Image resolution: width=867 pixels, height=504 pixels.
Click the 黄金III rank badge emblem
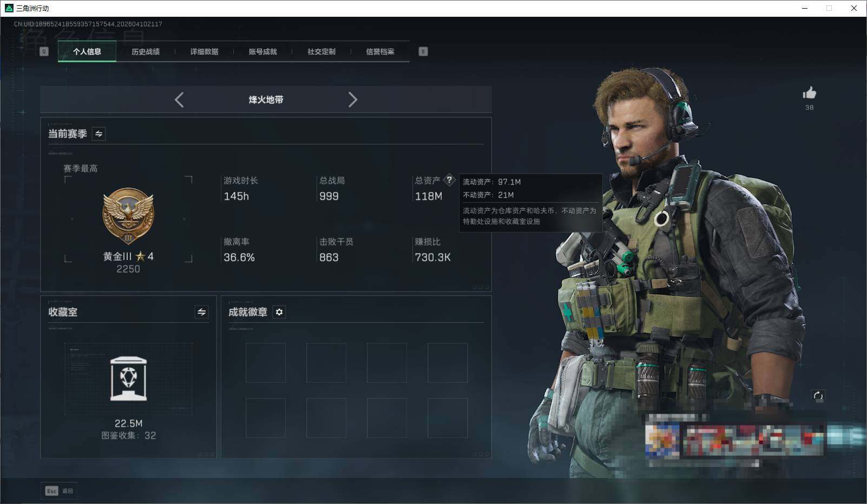[128, 215]
